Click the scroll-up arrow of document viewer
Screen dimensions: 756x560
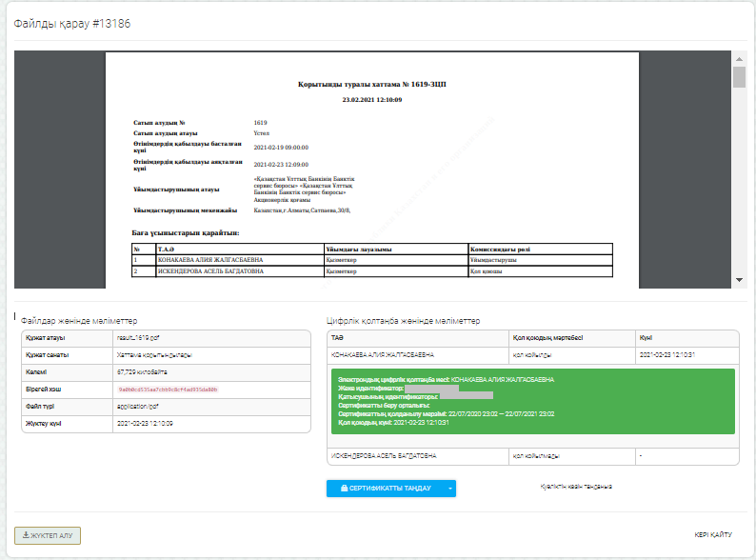739,59
